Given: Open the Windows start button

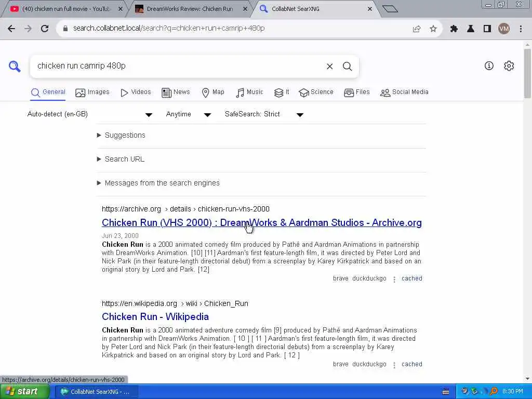Looking at the screenshot, I should tap(24, 392).
